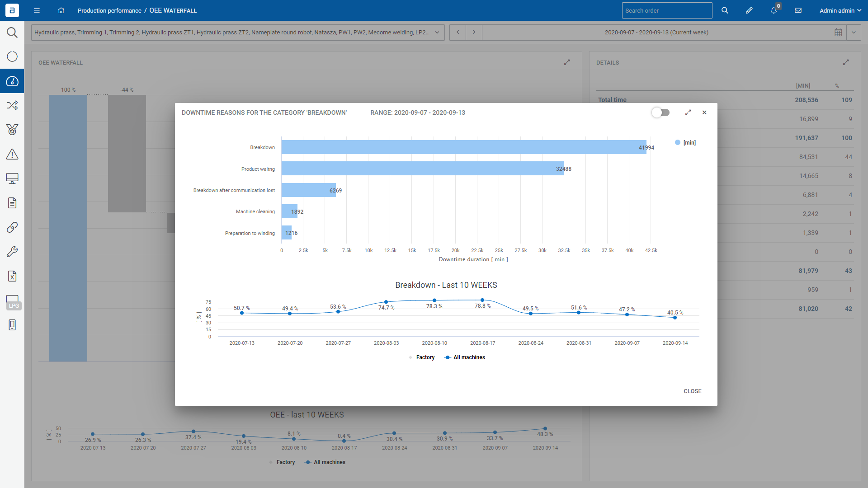Screen dimensions: 868x488
Task: Expand the OEE Waterfall panel
Action: tap(567, 62)
